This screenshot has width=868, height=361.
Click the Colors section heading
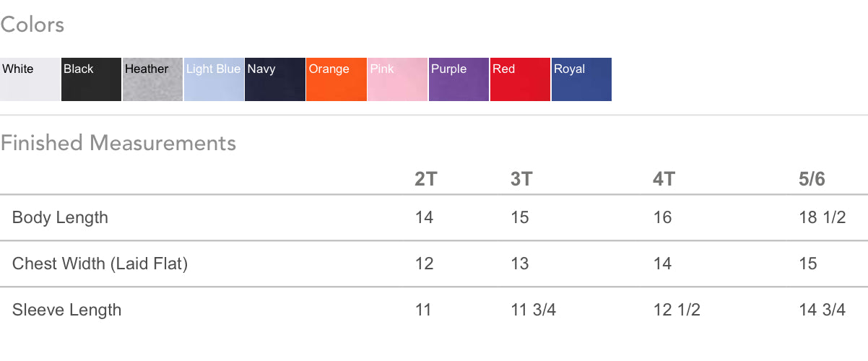32,25
